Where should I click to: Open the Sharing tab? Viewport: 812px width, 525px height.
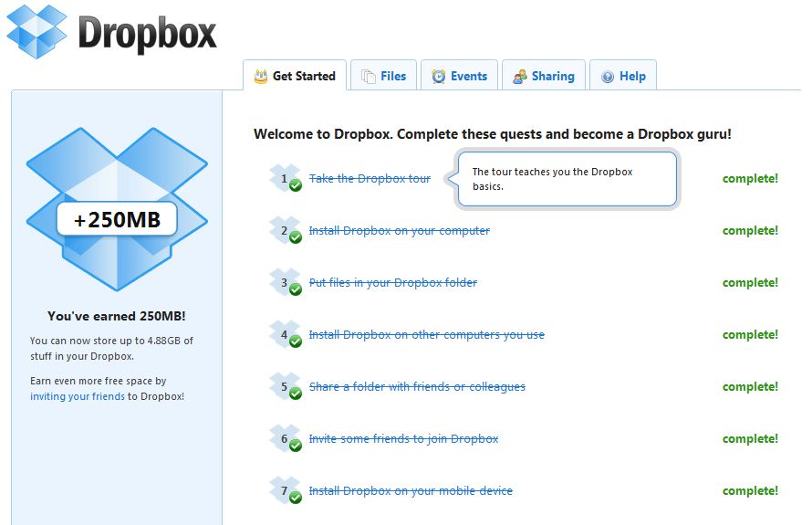(544, 76)
